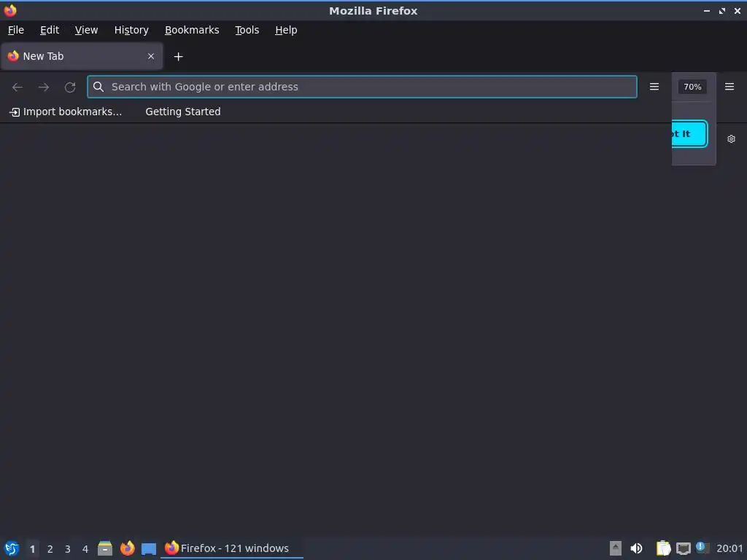747x560 pixels.
Task: Click the show desktop taskbar icon
Action: pos(149,549)
